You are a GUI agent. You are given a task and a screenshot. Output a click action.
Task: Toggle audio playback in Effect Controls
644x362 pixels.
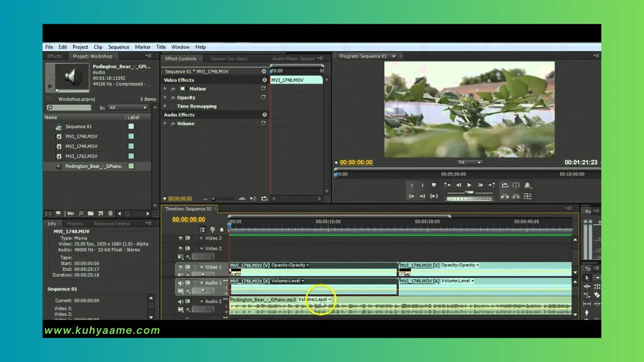(x=253, y=199)
